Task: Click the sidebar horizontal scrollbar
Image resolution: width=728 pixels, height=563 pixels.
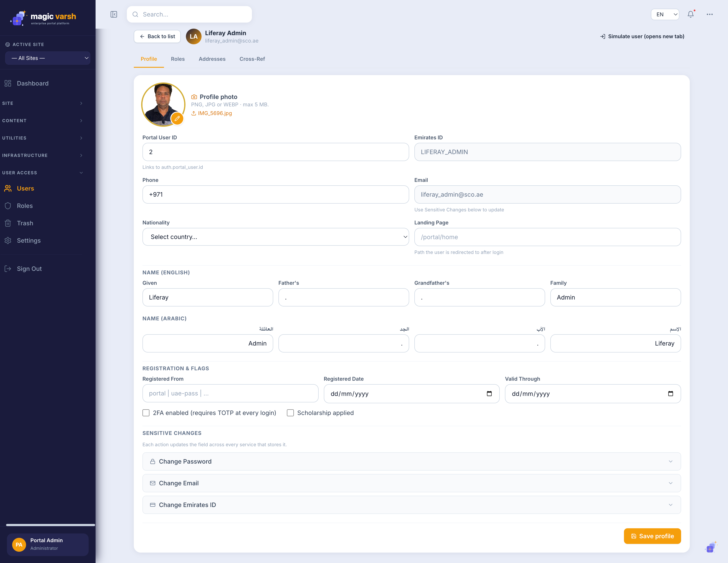Action: point(51,525)
